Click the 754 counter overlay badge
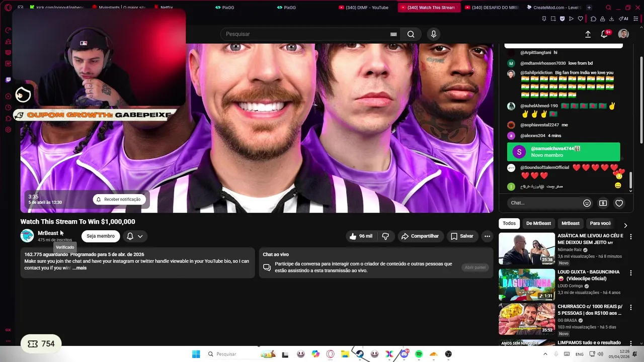Viewport: 644px width, 362px height. pos(41,344)
